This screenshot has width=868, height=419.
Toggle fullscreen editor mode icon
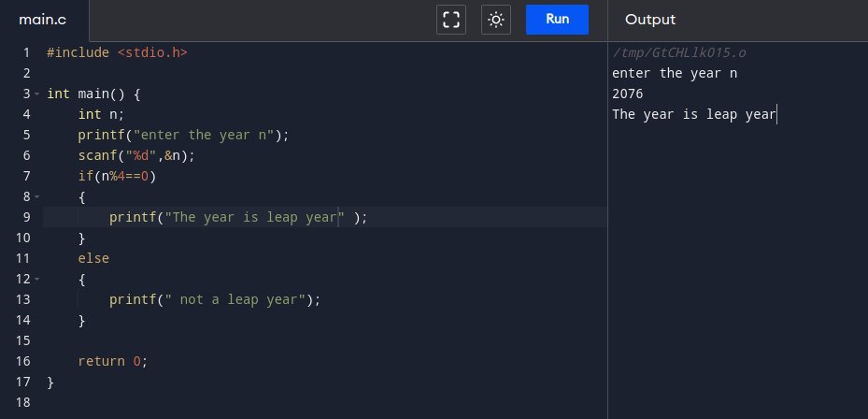[x=451, y=20]
